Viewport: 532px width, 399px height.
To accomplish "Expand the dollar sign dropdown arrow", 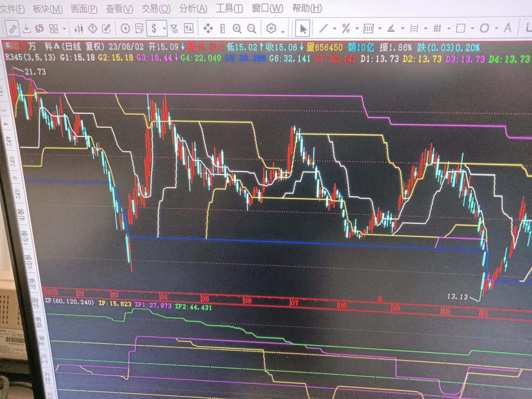I will pyautogui.click(x=164, y=29).
